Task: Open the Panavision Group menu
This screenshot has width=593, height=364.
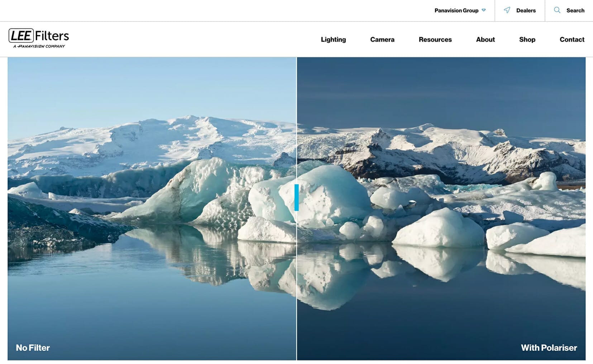Action: (x=460, y=10)
